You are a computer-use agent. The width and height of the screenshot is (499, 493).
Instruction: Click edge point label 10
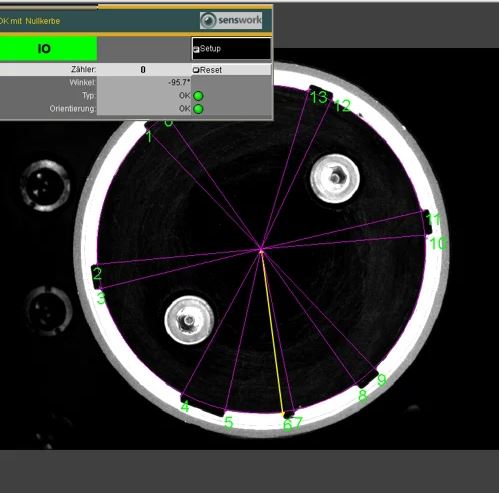[x=438, y=244]
